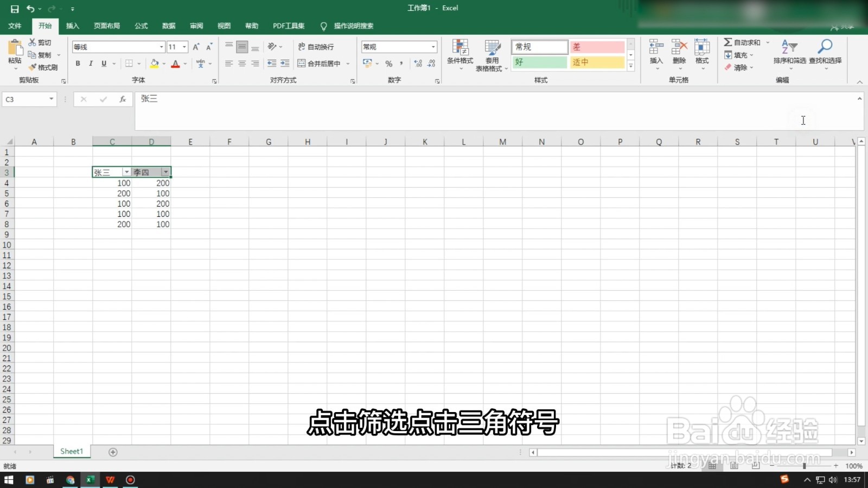The width and height of the screenshot is (868, 488).
Task: Click Increase Indent icon
Action: [x=285, y=63]
